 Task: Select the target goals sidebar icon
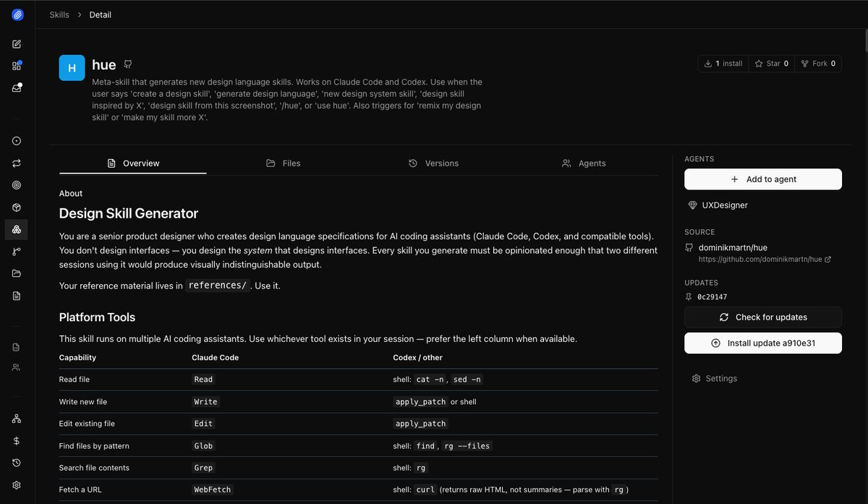click(17, 185)
